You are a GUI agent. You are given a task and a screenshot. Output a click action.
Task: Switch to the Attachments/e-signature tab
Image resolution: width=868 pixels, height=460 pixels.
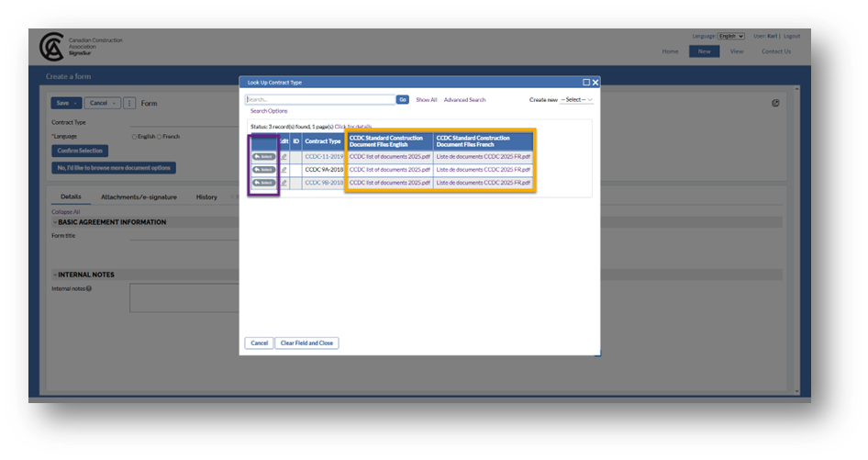click(x=138, y=196)
